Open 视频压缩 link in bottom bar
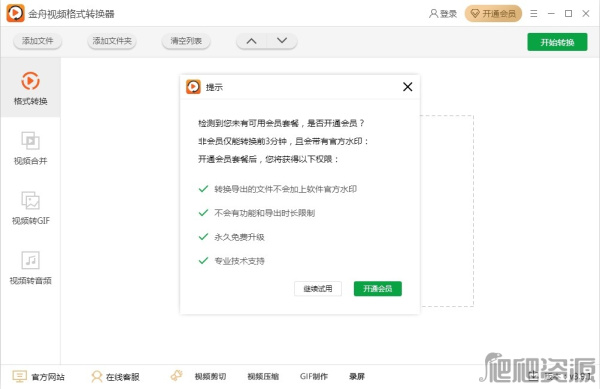The width and height of the screenshot is (600, 389). (263, 376)
